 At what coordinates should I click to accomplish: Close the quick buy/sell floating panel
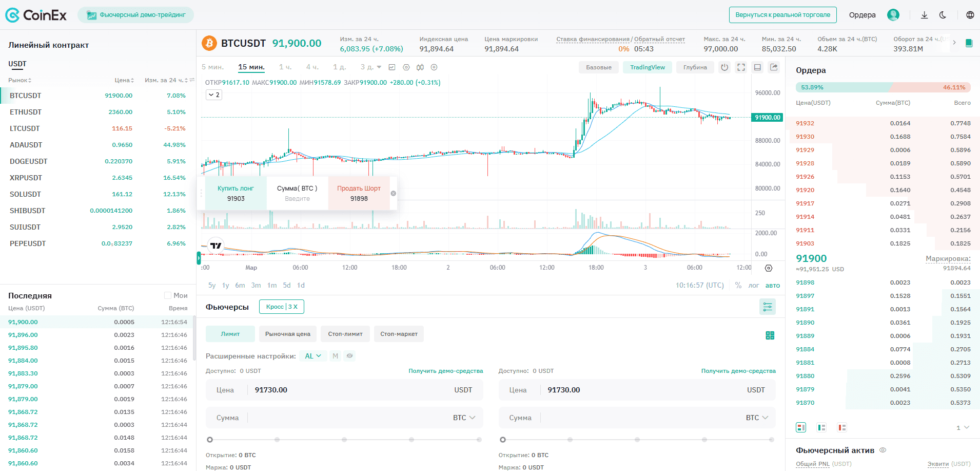[x=394, y=194]
